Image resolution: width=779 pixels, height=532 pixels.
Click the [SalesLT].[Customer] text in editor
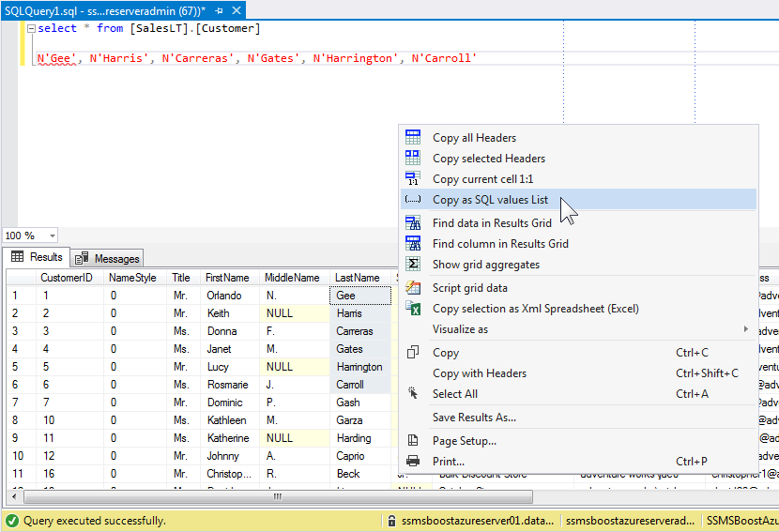[195, 28]
